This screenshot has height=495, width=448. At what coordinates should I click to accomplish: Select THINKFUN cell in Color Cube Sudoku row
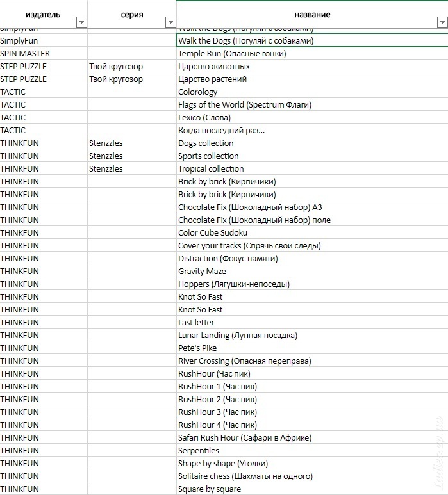pos(44,232)
